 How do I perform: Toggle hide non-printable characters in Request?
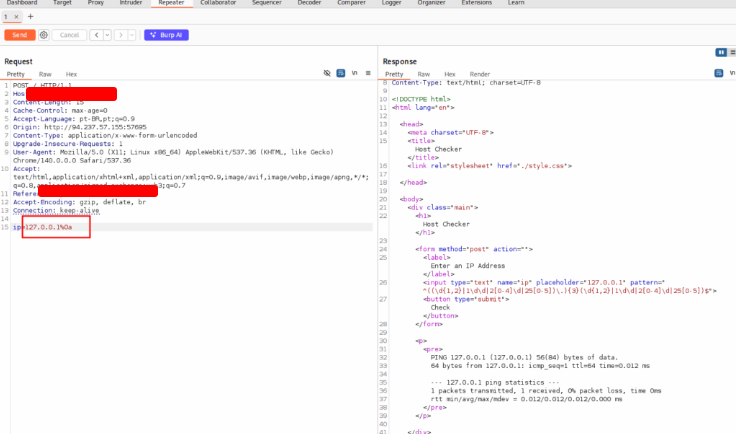[327, 74]
